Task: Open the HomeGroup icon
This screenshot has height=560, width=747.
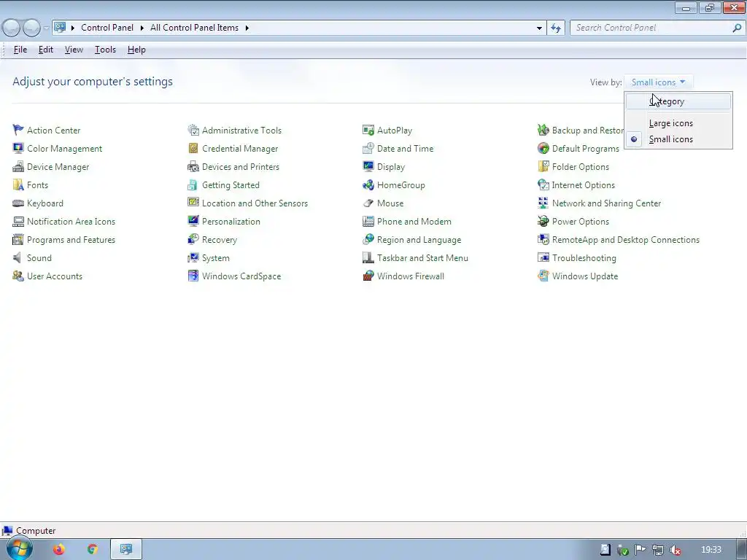Action: pos(368,184)
